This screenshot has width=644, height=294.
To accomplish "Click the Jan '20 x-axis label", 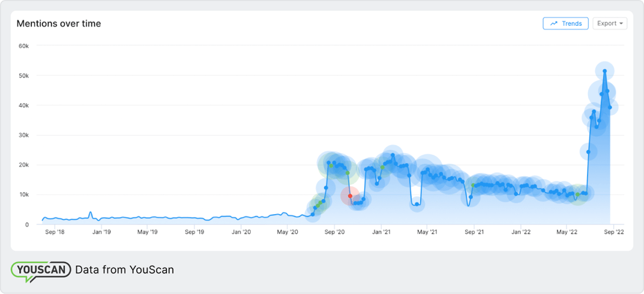I will (241, 232).
